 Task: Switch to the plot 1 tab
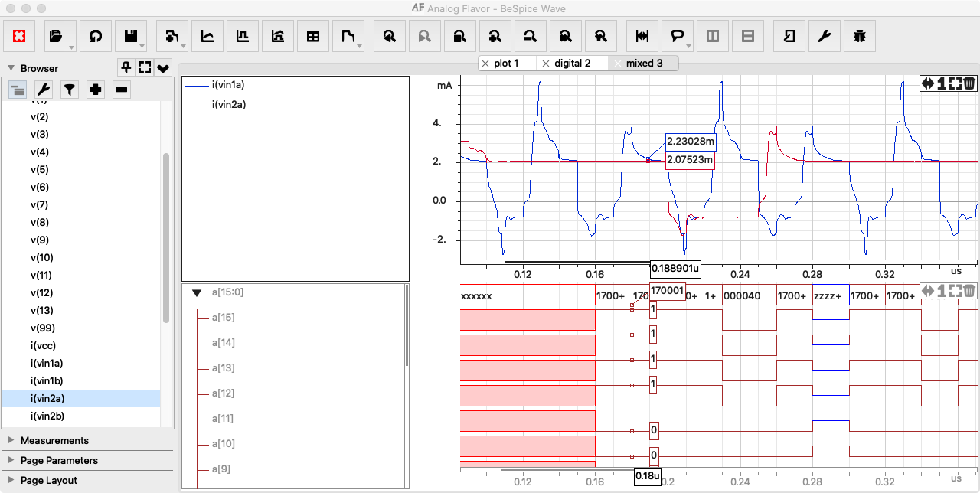(506, 64)
